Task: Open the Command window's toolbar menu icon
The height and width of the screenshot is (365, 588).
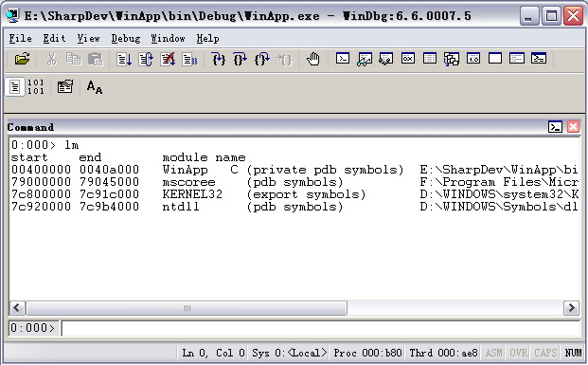Action: coord(555,127)
